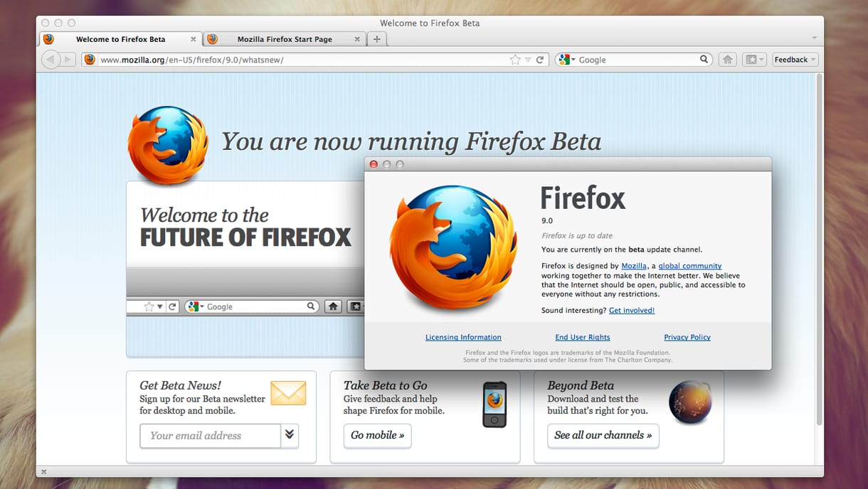Click the star icon in the page's illustrated toolbar

[x=149, y=307]
